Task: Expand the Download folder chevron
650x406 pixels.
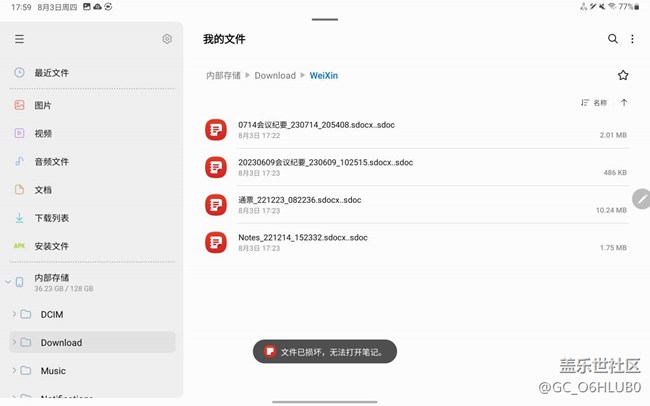Action: [x=13, y=342]
